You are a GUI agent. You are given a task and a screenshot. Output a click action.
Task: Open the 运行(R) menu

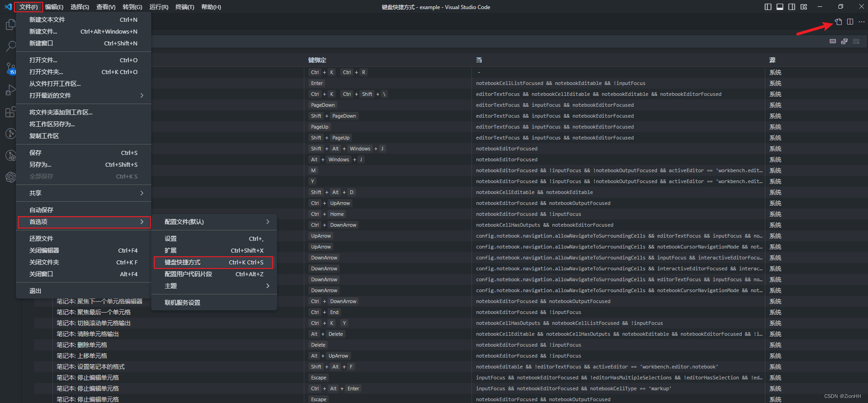click(x=159, y=7)
